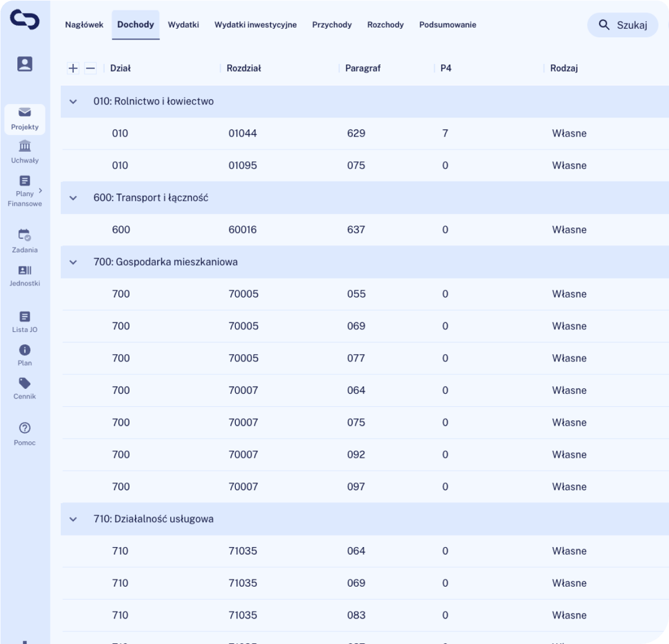Collapse the 710: Działalność usługowa group
The image size is (669, 644).
coord(73,519)
